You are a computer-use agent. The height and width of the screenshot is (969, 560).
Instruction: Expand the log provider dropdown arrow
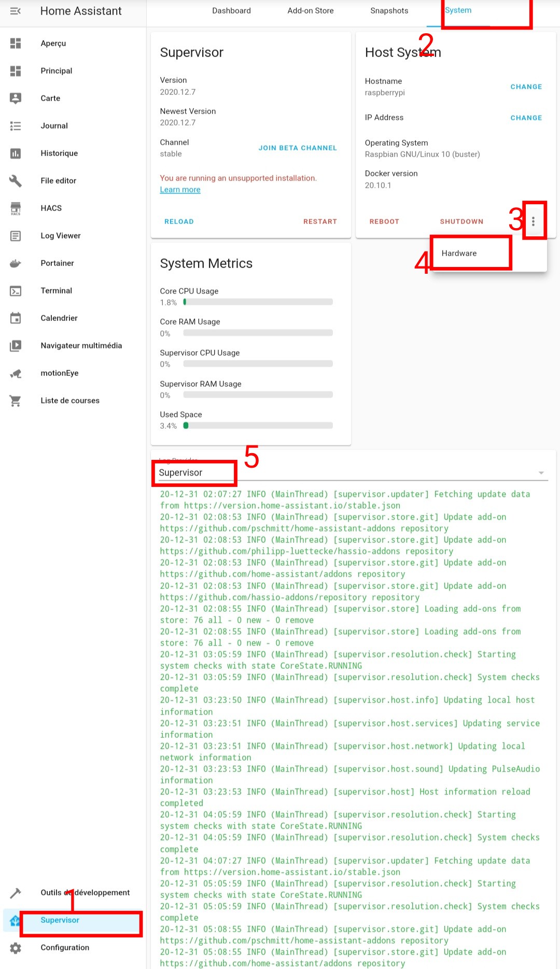tap(541, 473)
